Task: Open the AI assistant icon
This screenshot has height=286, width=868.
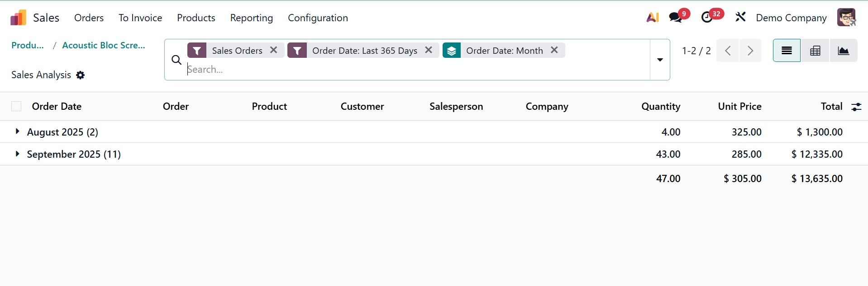Action: click(652, 18)
